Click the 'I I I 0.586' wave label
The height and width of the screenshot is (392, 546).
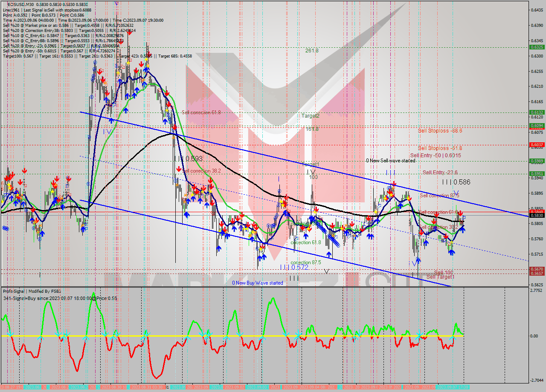coord(456,182)
